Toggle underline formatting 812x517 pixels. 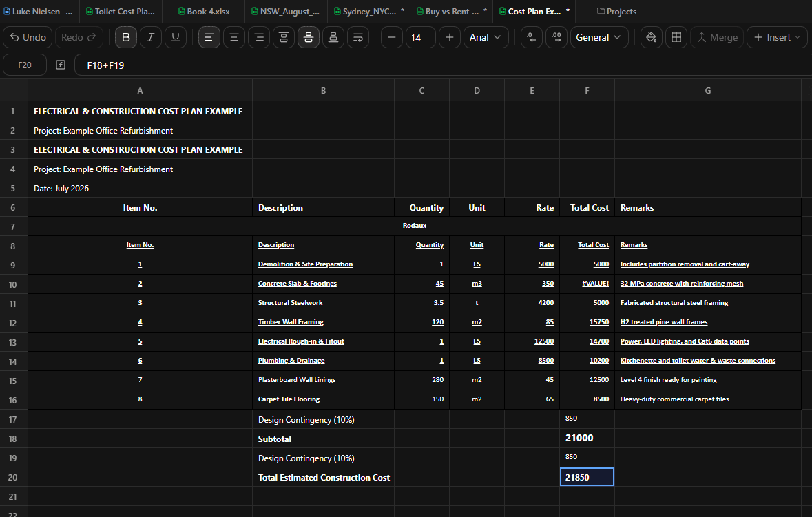(176, 37)
